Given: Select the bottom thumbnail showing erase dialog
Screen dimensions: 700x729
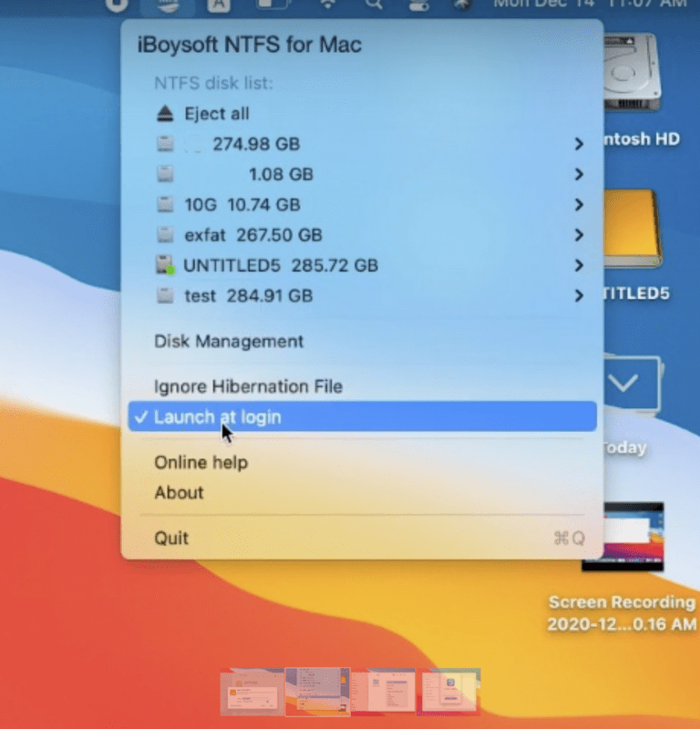Looking at the screenshot, I should [252, 692].
